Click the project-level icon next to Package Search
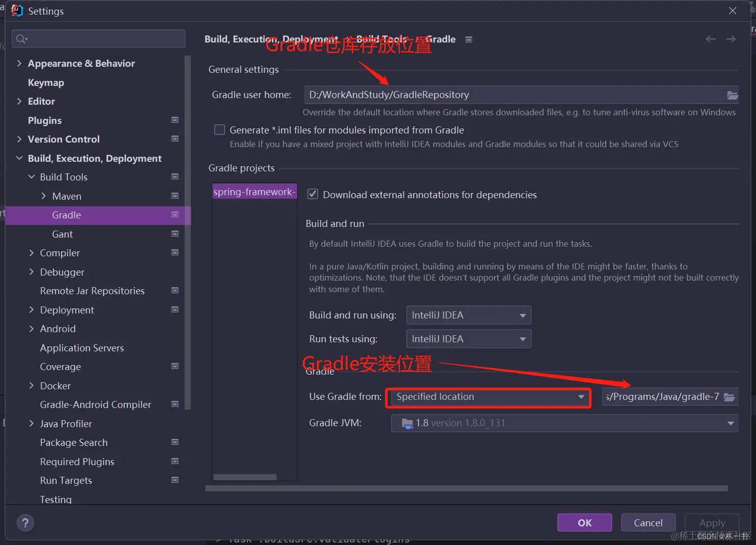Screen dimensions: 756x545 (x=175, y=442)
